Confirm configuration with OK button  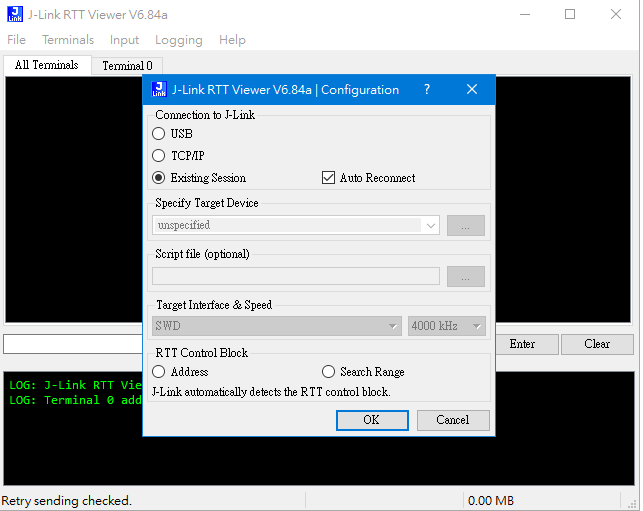click(372, 420)
